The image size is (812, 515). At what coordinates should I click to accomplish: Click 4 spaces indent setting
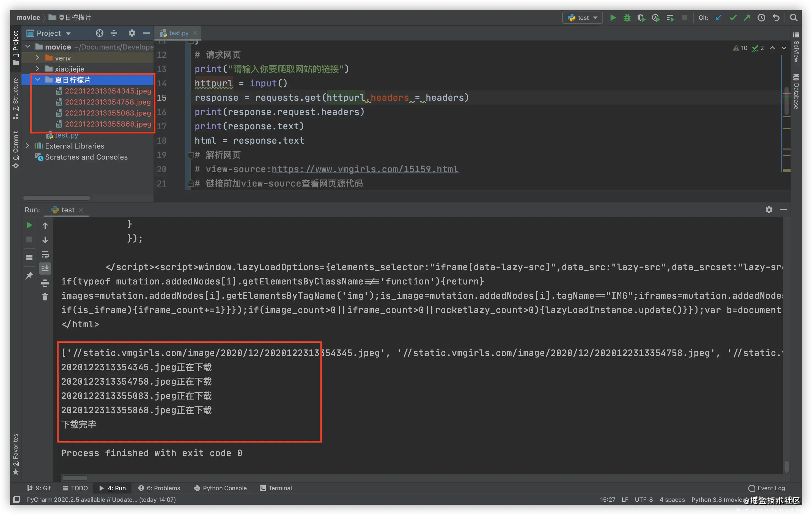[x=672, y=500]
